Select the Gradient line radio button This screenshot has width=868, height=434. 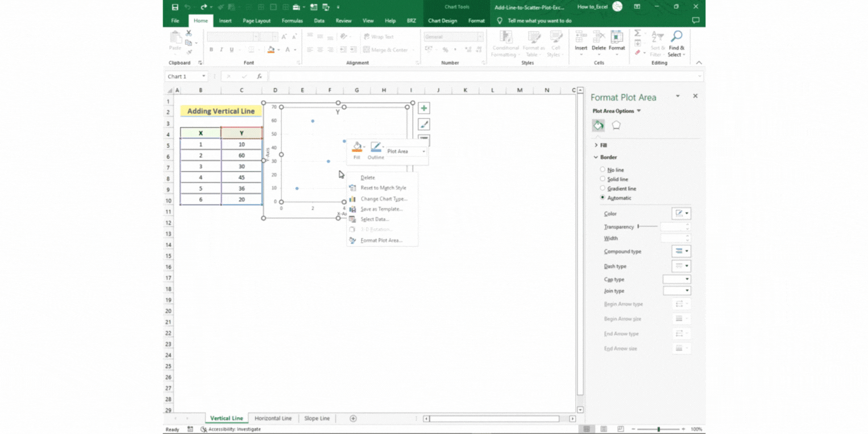[603, 188]
